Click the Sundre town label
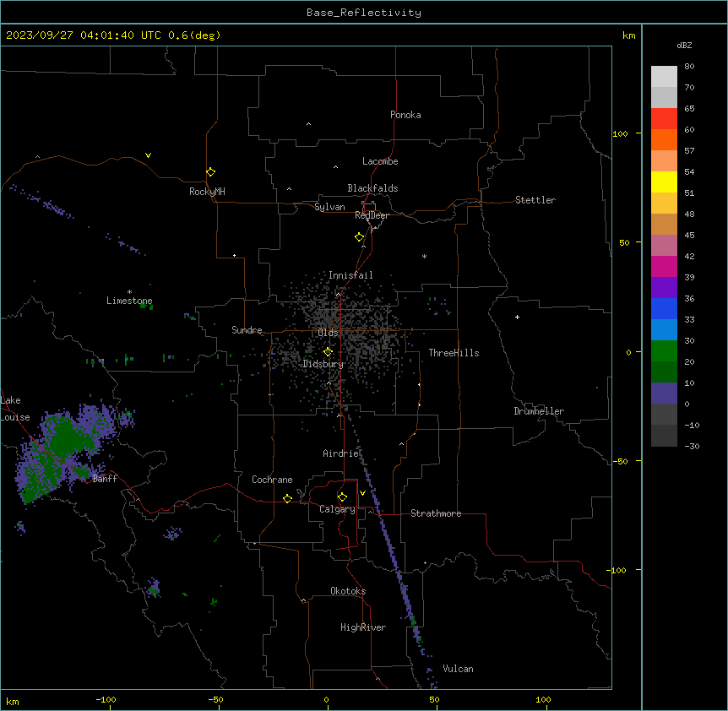Image resolution: width=728 pixels, height=711 pixels. click(247, 330)
